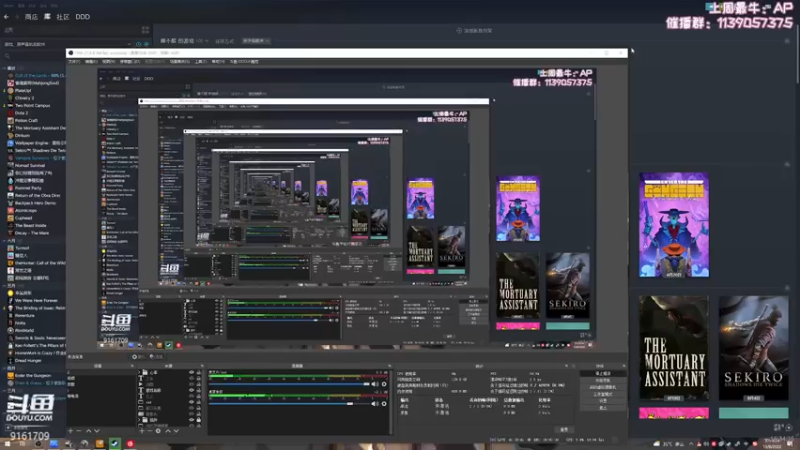Collapse the Steam category containing Enter the Gungeon
800x450 pixels.
click(x=5, y=368)
